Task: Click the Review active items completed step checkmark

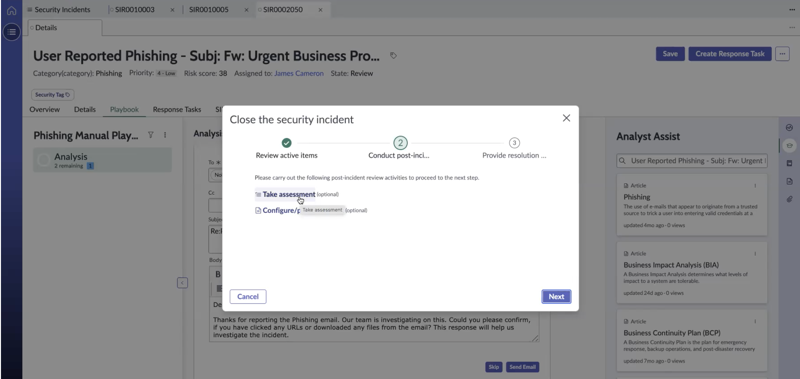Action: (x=286, y=143)
